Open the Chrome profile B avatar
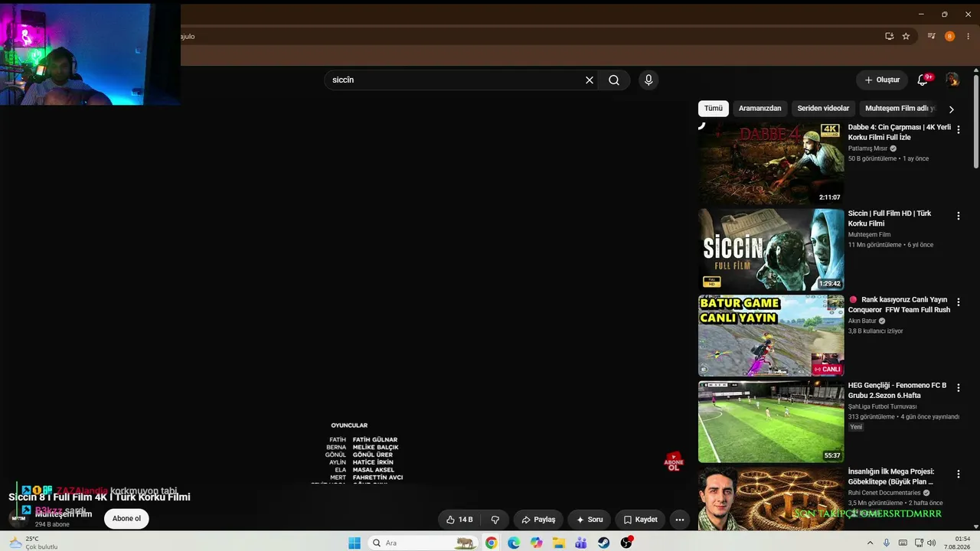Screen dimensions: 980x551 [950, 36]
